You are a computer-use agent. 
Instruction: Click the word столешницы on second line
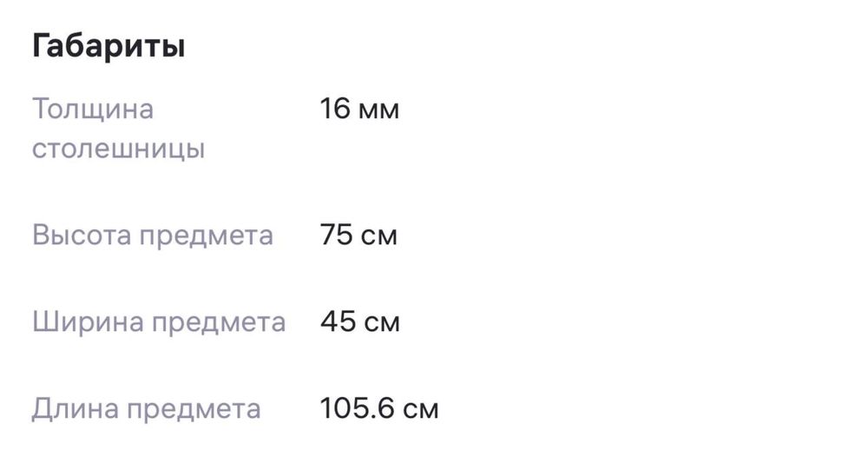[x=118, y=149]
